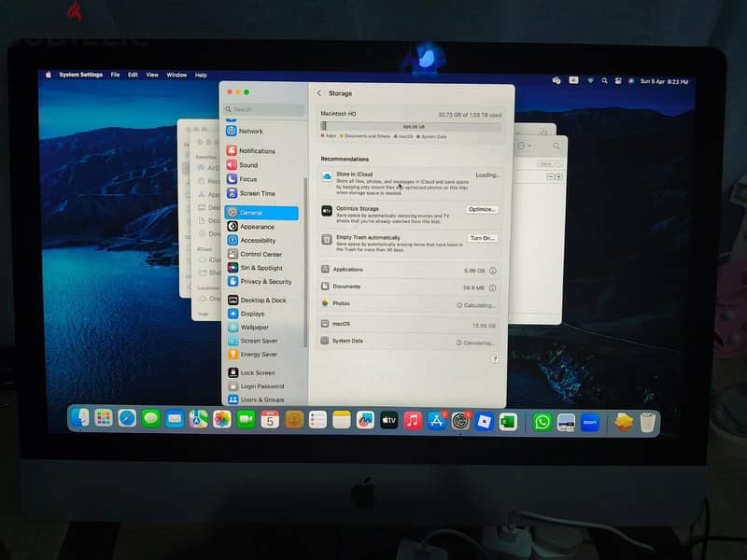Click the Siri icon in menu bar

631,81
